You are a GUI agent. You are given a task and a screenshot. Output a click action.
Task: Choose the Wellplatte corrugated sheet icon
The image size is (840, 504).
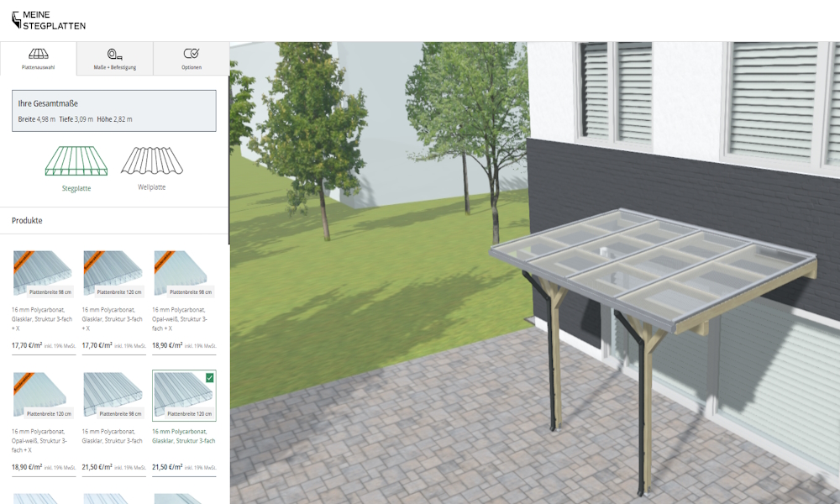151,160
